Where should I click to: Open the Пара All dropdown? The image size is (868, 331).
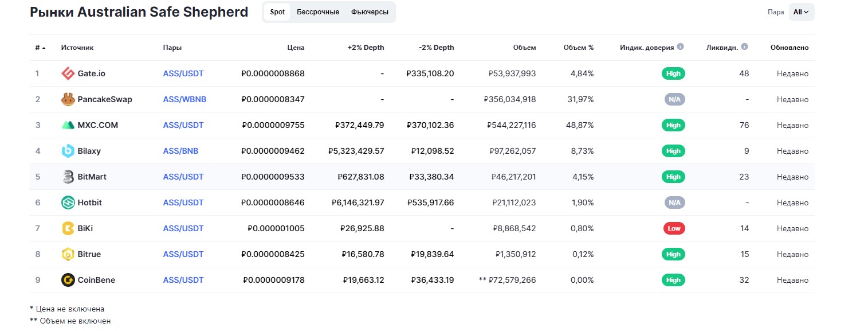[x=801, y=12]
